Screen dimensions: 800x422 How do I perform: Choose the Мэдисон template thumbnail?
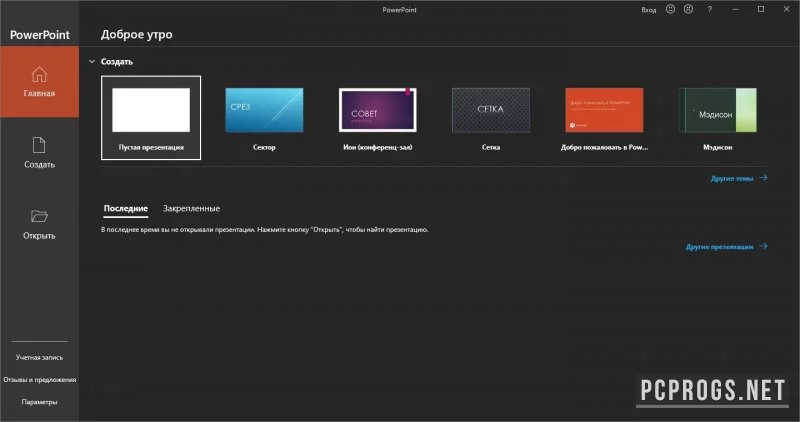coord(717,110)
